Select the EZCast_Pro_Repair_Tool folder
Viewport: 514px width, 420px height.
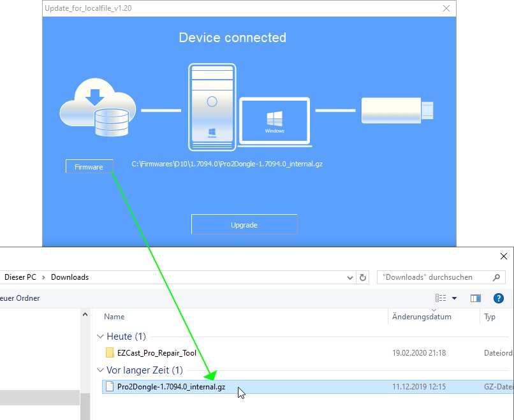(x=157, y=353)
